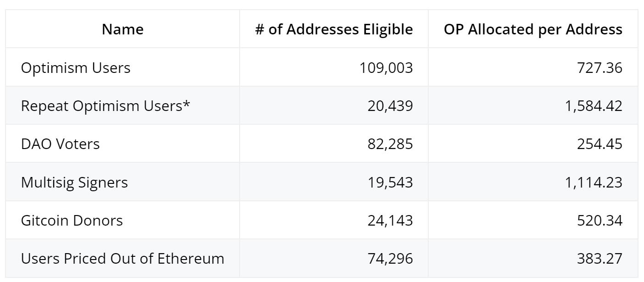Image resolution: width=644 pixels, height=282 pixels.
Task: Click the "# of Addresses Eligible" header
Action: (334, 29)
